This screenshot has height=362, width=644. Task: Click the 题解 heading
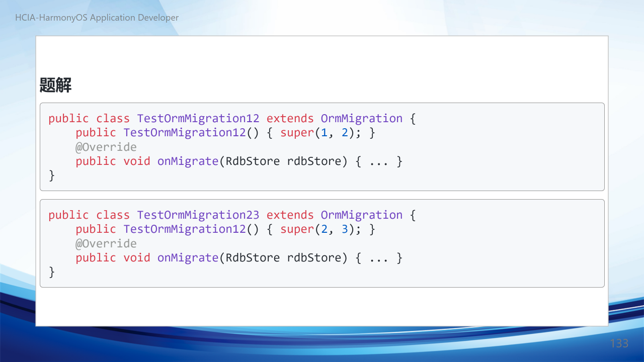coord(56,85)
